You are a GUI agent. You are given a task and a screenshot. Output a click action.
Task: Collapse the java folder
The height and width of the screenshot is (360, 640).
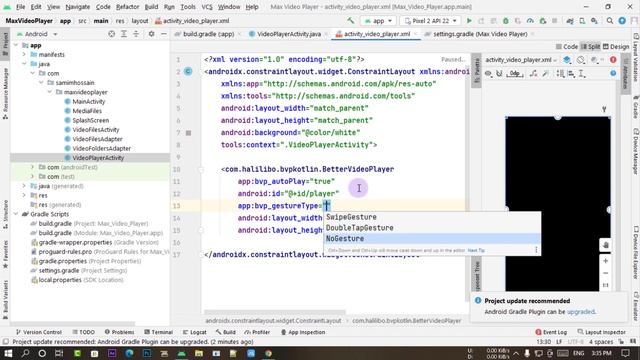[x=24, y=64]
